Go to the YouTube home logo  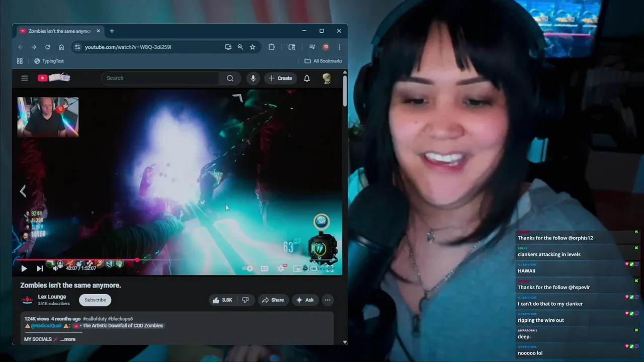(x=54, y=78)
